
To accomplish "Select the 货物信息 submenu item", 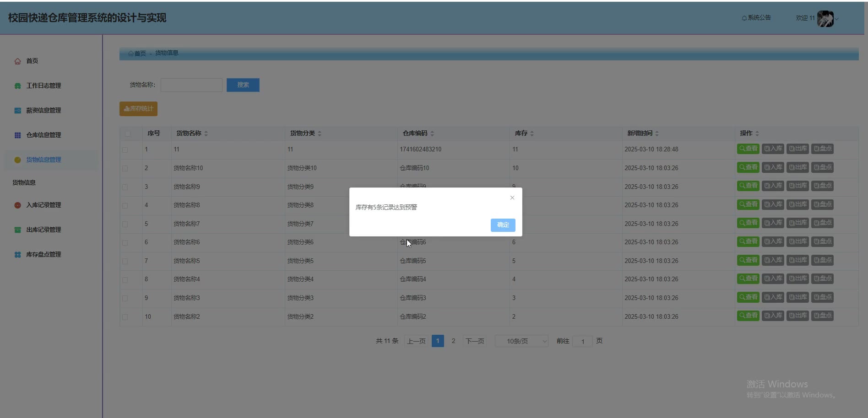I will click(24, 183).
